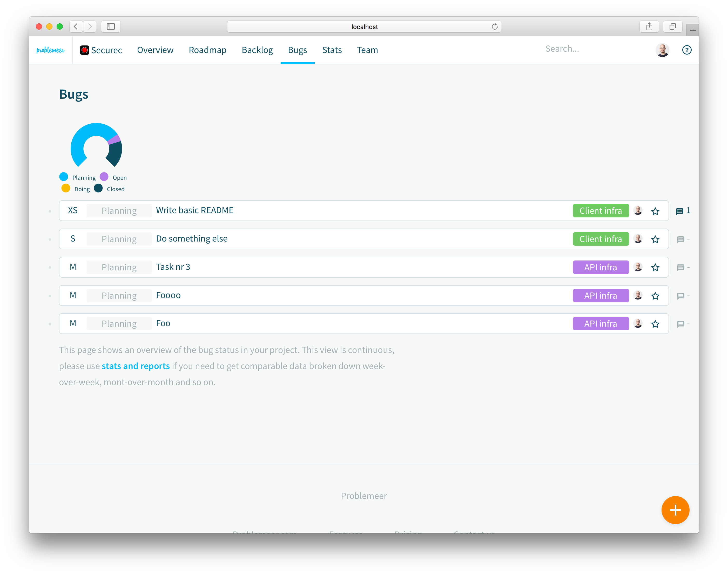
Task: Click the Planning legend color dot
Action: [64, 177]
